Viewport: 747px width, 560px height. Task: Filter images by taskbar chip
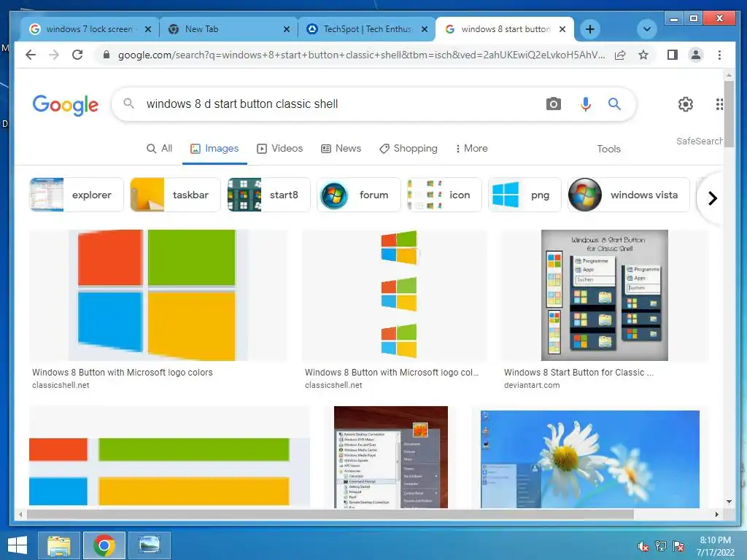(175, 195)
